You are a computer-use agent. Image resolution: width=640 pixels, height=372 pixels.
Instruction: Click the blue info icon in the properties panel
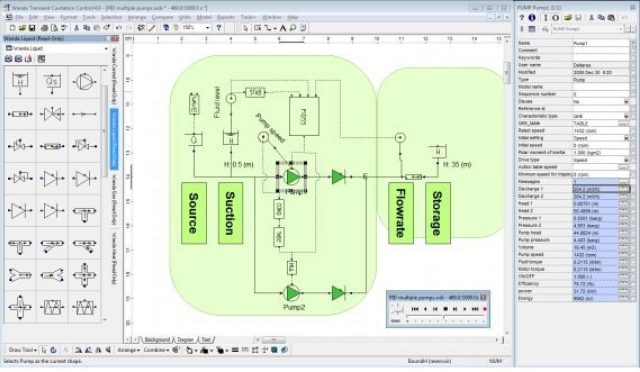pyautogui.click(x=532, y=18)
